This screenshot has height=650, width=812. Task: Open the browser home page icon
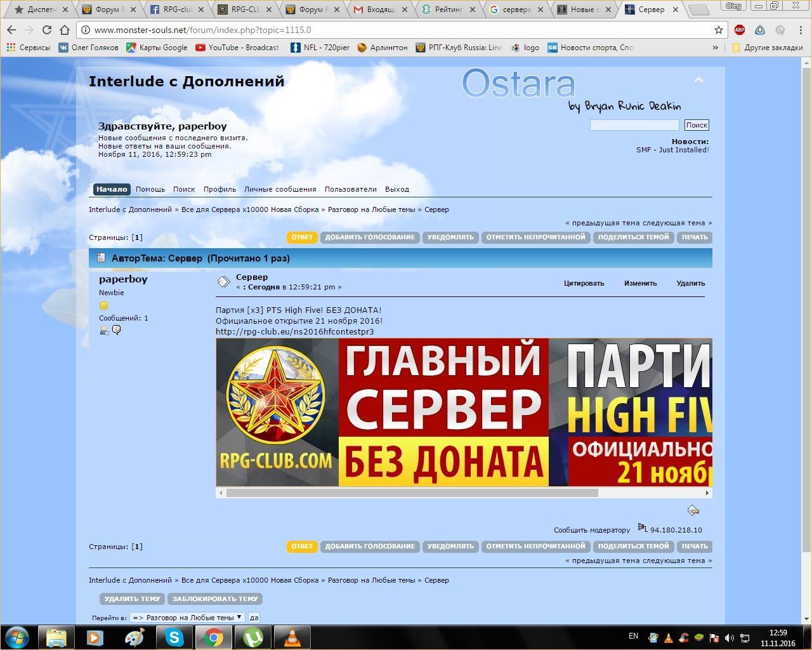coord(65,30)
